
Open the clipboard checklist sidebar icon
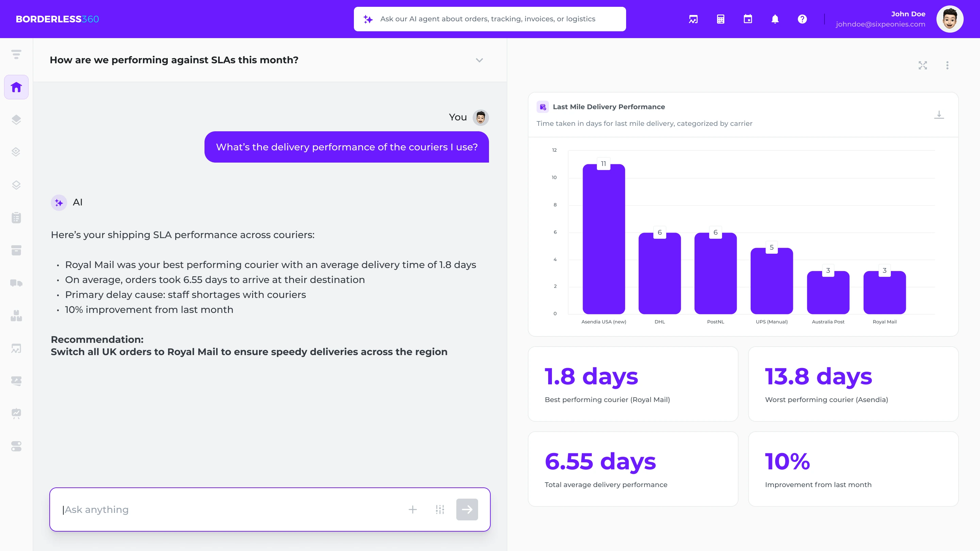tap(16, 218)
